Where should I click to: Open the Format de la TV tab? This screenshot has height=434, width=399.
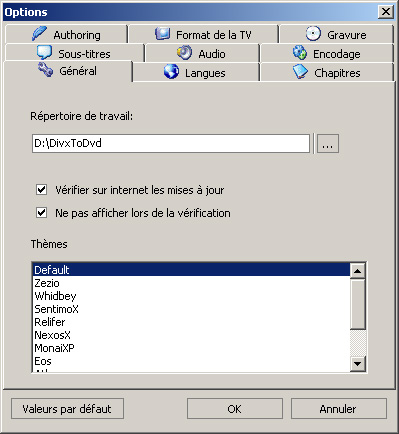coord(203,34)
